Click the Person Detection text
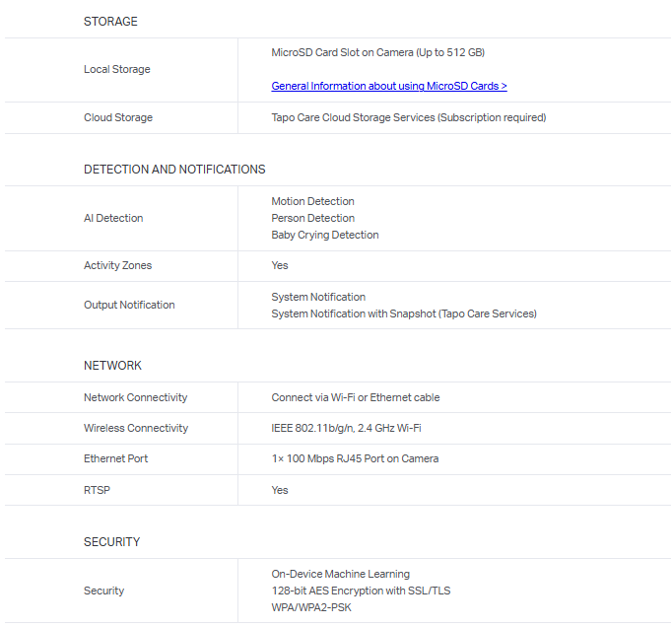Image resolution: width=672 pixels, height=626 pixels. pyautogui.click(x=312, y=219)
